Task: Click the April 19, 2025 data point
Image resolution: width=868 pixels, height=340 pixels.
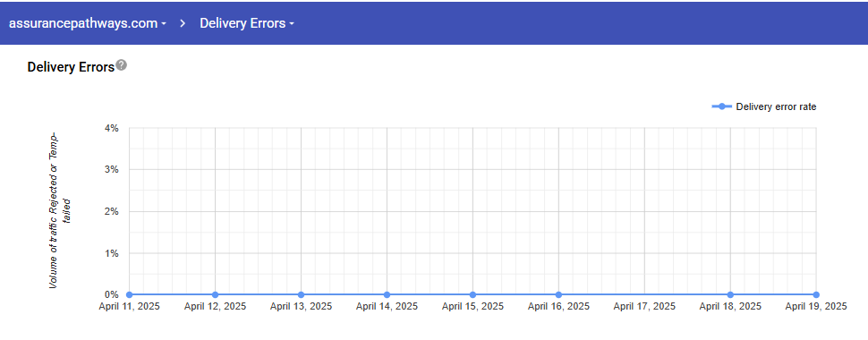Action: pos(816,294)
